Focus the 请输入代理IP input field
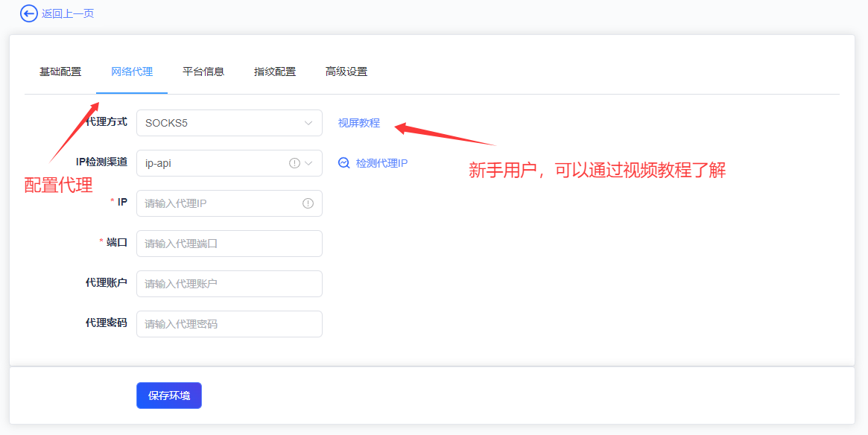Screen dimensions: 868x435 220,203
